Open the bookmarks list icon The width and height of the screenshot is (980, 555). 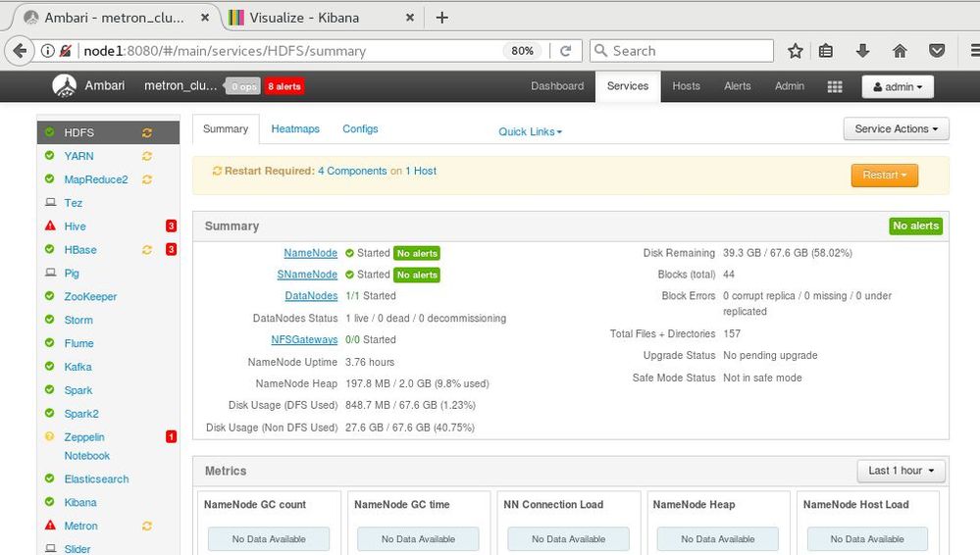click(x=826, y=51)
